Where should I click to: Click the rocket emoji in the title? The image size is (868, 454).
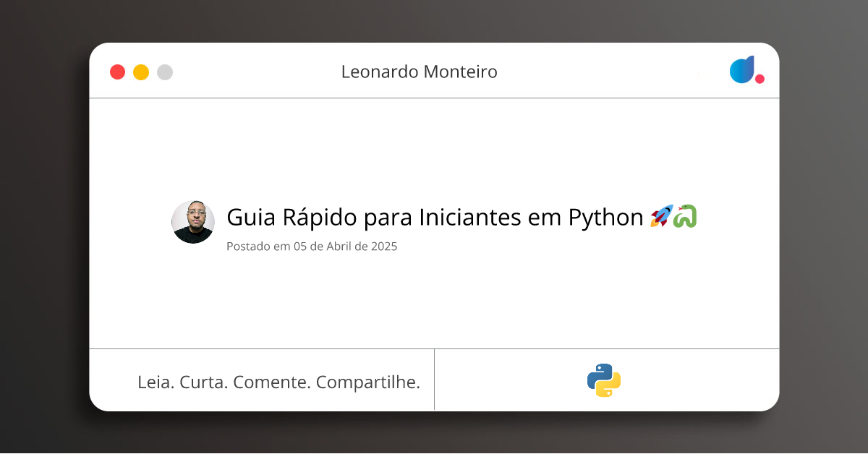[661, 216]
